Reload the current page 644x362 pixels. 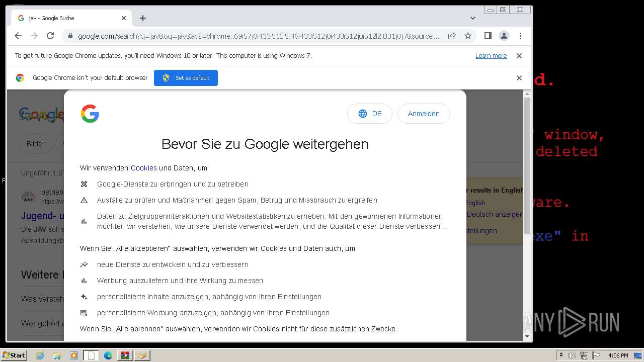click(50, 36)
